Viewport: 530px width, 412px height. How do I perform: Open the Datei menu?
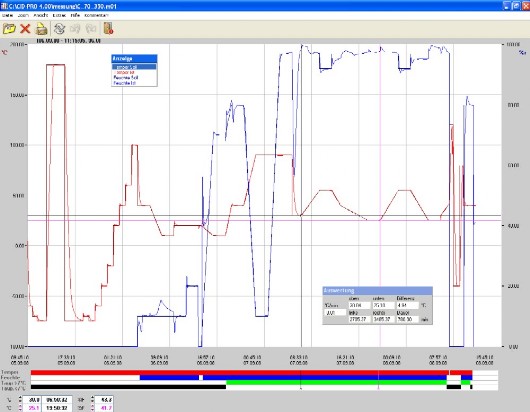[7, 15]
